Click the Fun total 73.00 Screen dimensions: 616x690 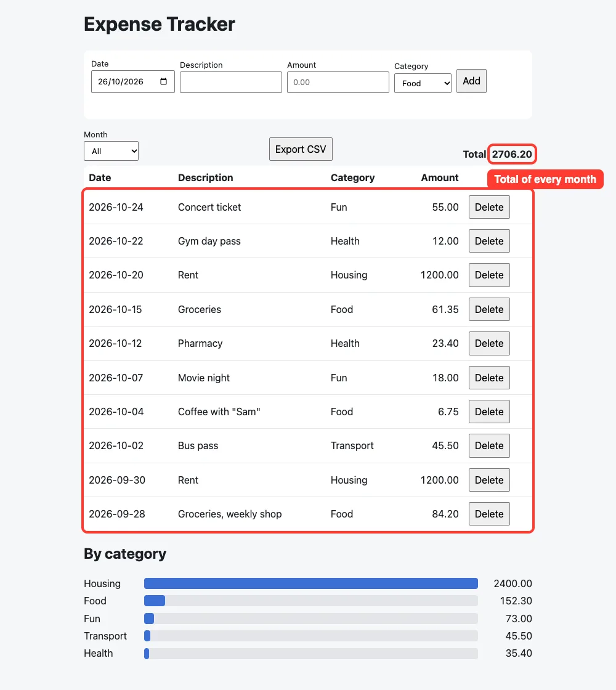pyautogui.click(x=519, y=619)
